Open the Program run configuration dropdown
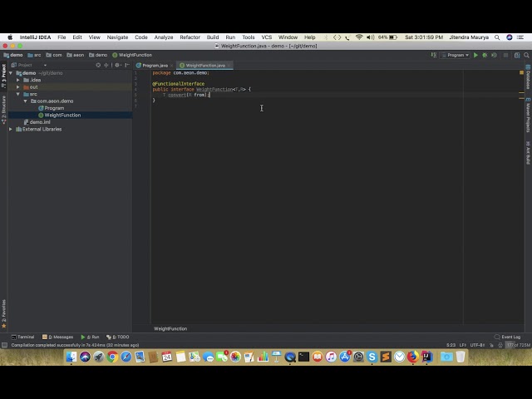 (x=456, y=55)
